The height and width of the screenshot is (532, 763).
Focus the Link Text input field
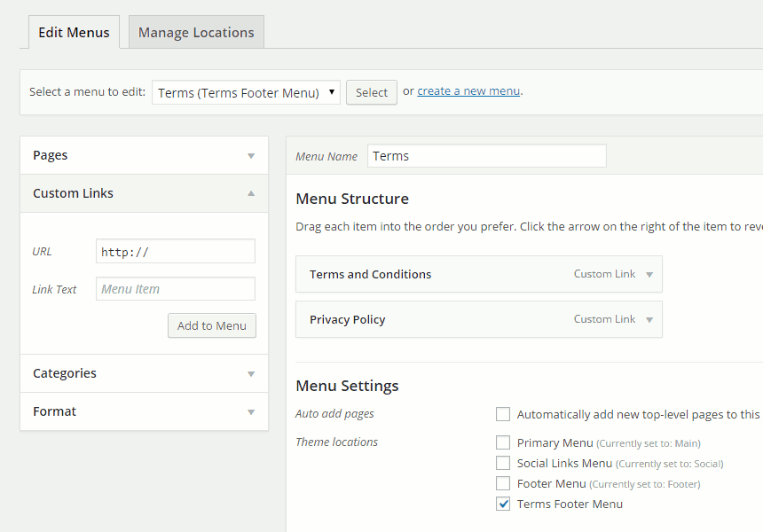[176, 289]
